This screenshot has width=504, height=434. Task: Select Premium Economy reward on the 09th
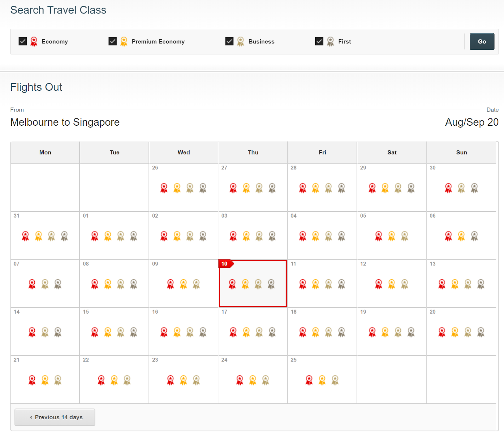[183, 284]
